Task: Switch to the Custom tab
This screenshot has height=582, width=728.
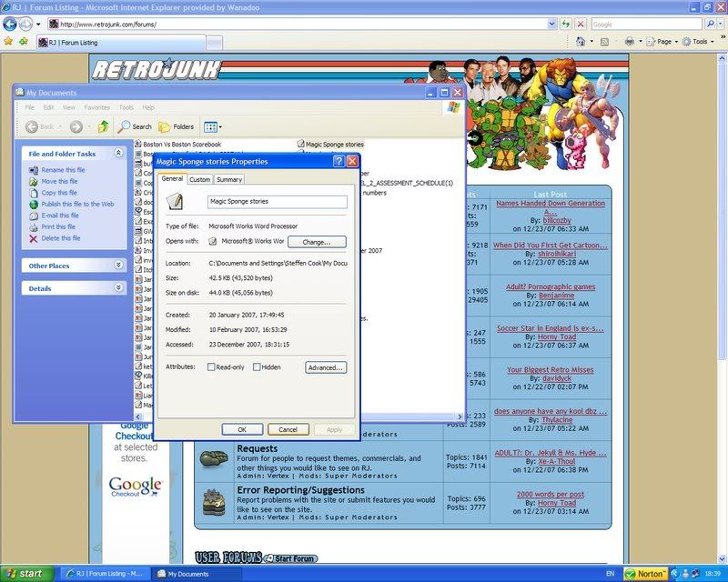Action: tap(199, 180)
